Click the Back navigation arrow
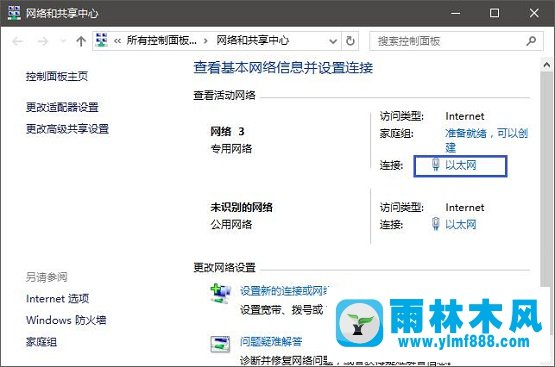This screenshot has width=555, height=367. 18,41
